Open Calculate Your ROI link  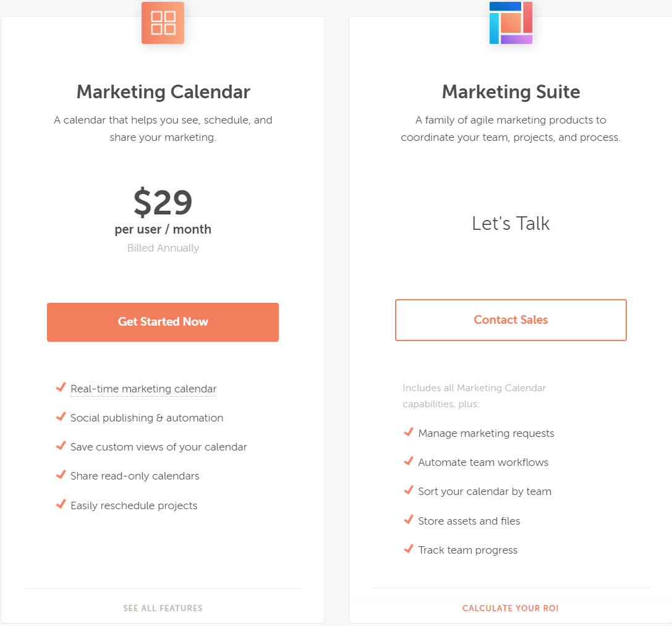point(511,608)
